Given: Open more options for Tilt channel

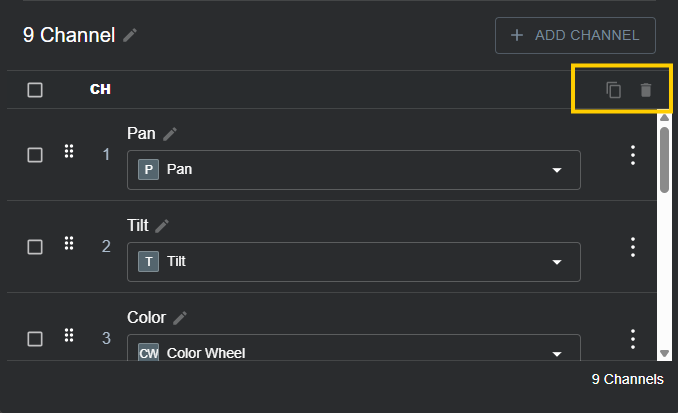Looking at the screenshot, I should (x=632, y=247).
